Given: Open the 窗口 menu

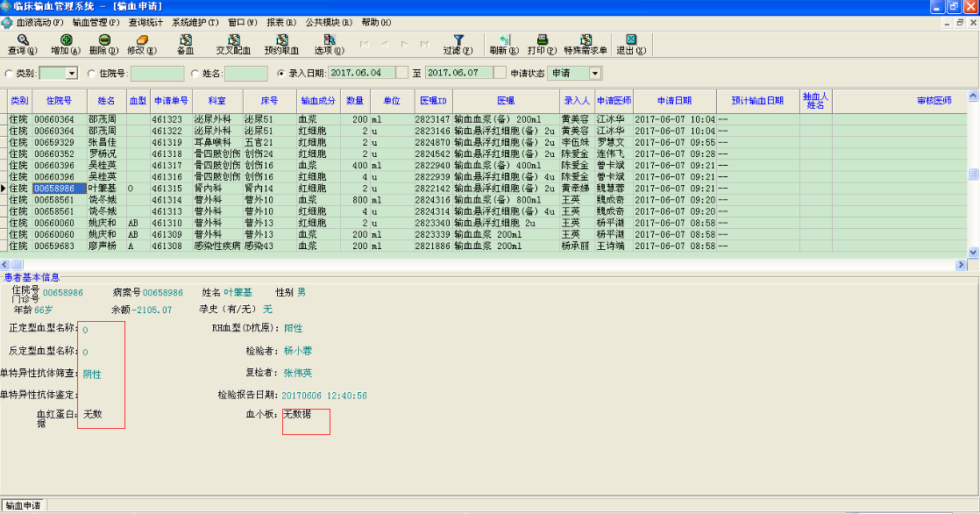Looking at the screenshot, I should (243, 23).
